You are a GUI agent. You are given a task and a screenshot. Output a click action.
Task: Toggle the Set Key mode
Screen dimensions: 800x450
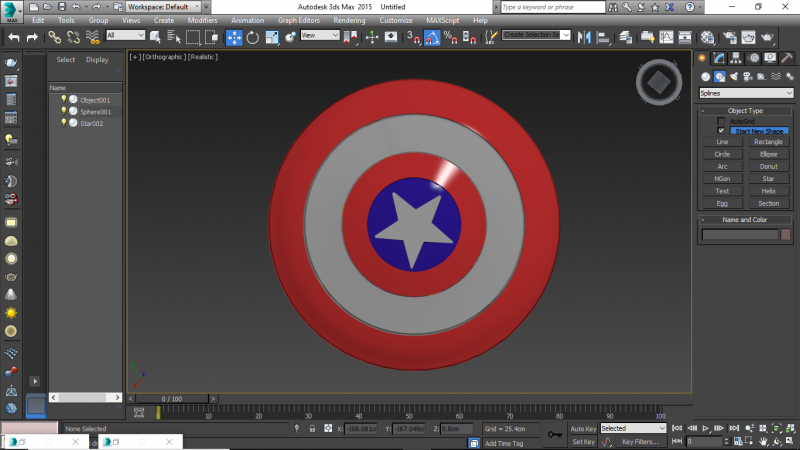click(583, 441)
